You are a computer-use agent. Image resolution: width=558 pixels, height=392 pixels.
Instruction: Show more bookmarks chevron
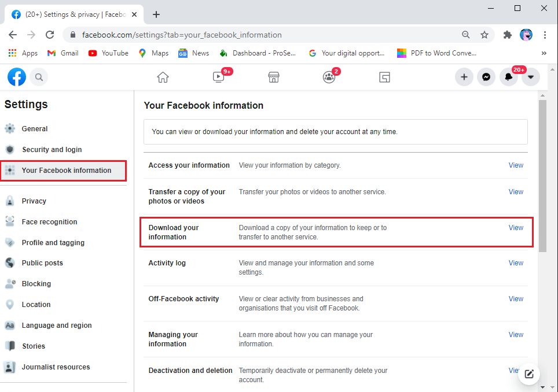pyautogui.click(x=544, y=53)
